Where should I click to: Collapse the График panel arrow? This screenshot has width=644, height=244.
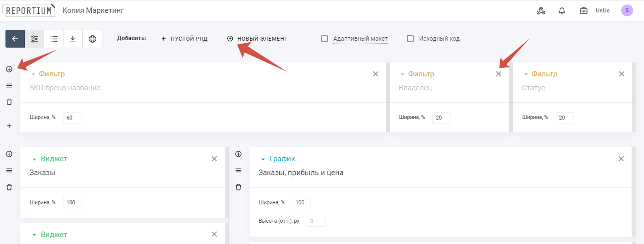tap(263, 159)
